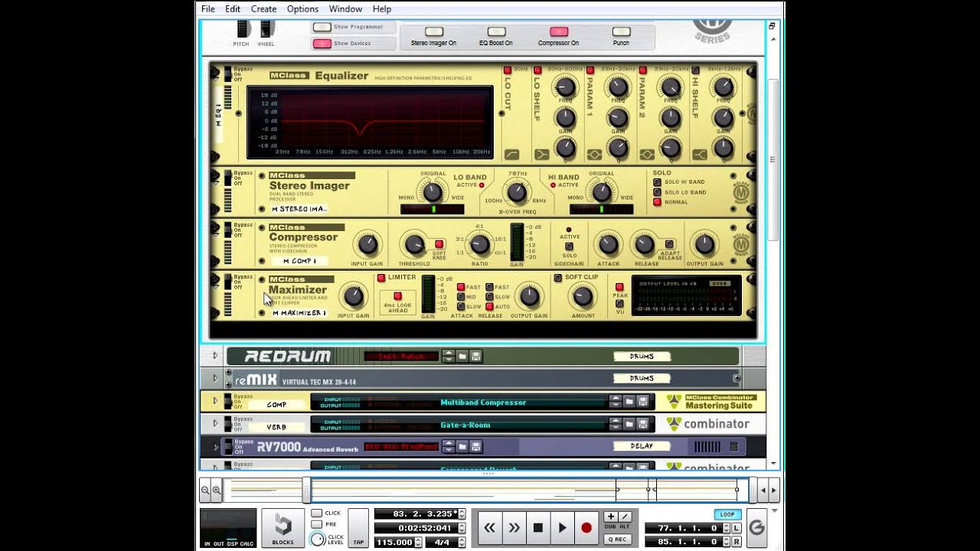Image resolution: width=980 pixels, height=551 pixels.
Task: Enable the Lo Cut band on Equalizer
Action: point(508,70)
